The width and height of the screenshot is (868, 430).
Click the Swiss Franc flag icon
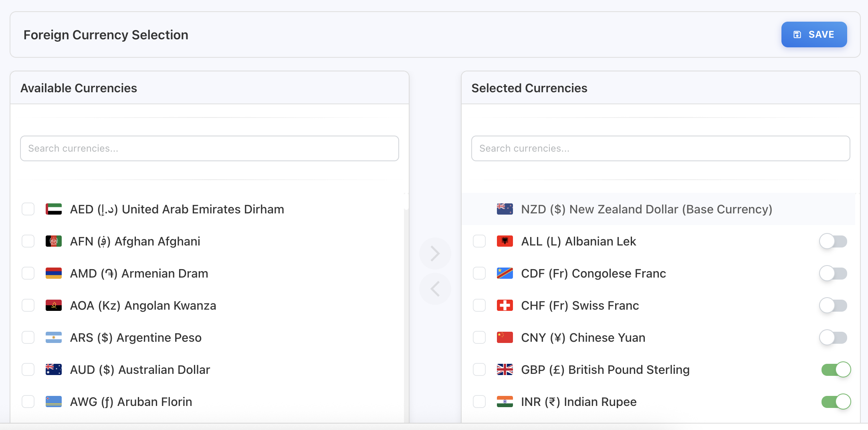coord(505,306)
